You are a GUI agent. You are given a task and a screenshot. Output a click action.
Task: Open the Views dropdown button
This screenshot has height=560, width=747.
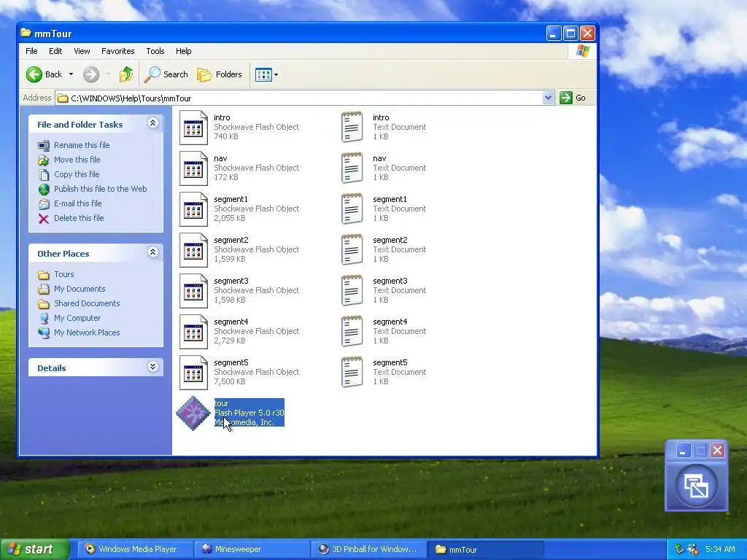click(x=266, y=74)
